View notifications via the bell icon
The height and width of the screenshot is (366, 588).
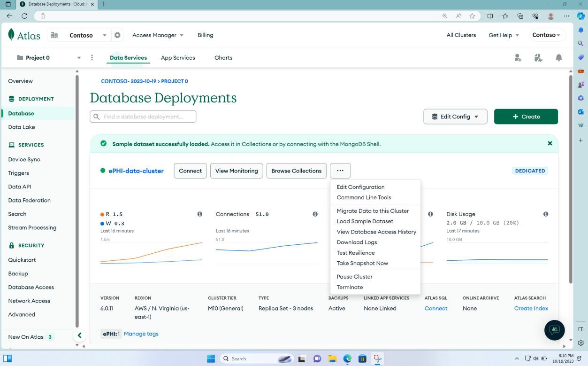pos(559,57)
